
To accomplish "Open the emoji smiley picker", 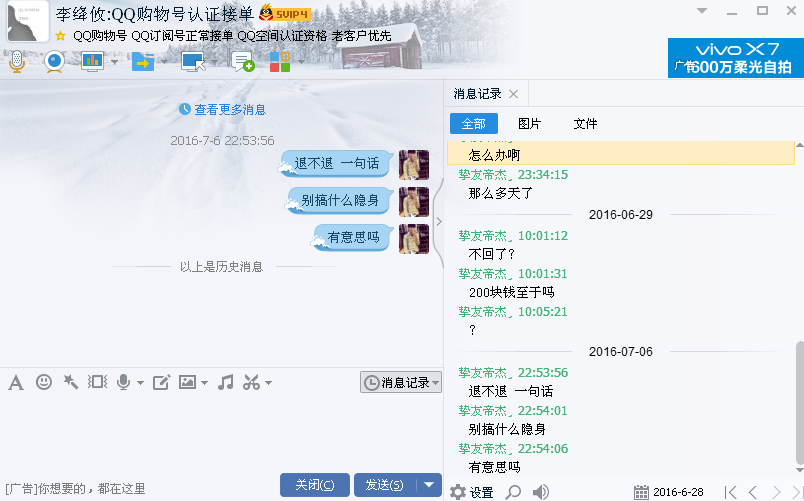I will (x=44, y=382).
